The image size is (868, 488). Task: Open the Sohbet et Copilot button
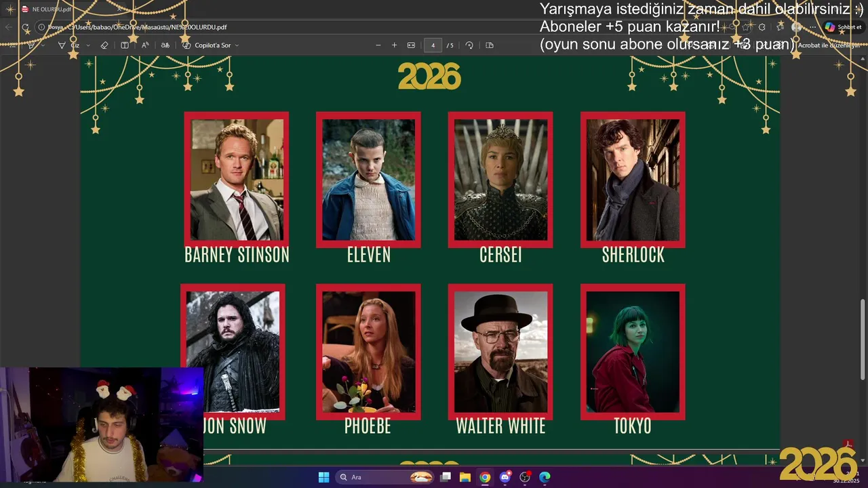coord(844,27)
